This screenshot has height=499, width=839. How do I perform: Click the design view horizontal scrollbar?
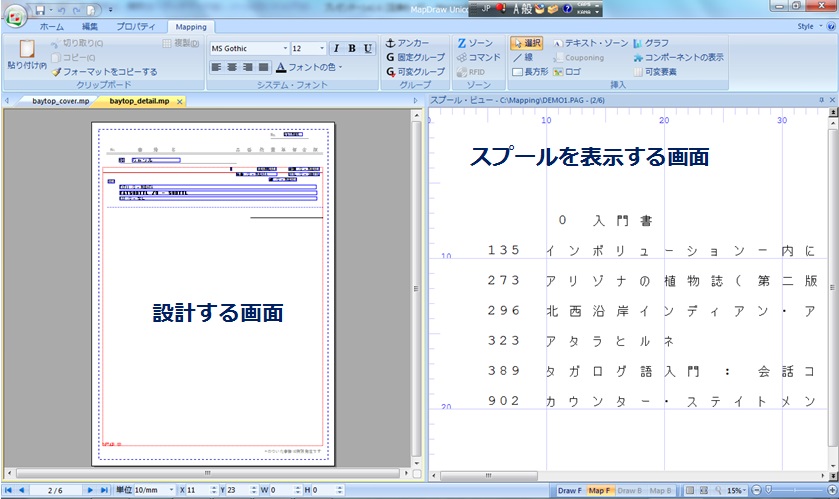click(208, 473)
